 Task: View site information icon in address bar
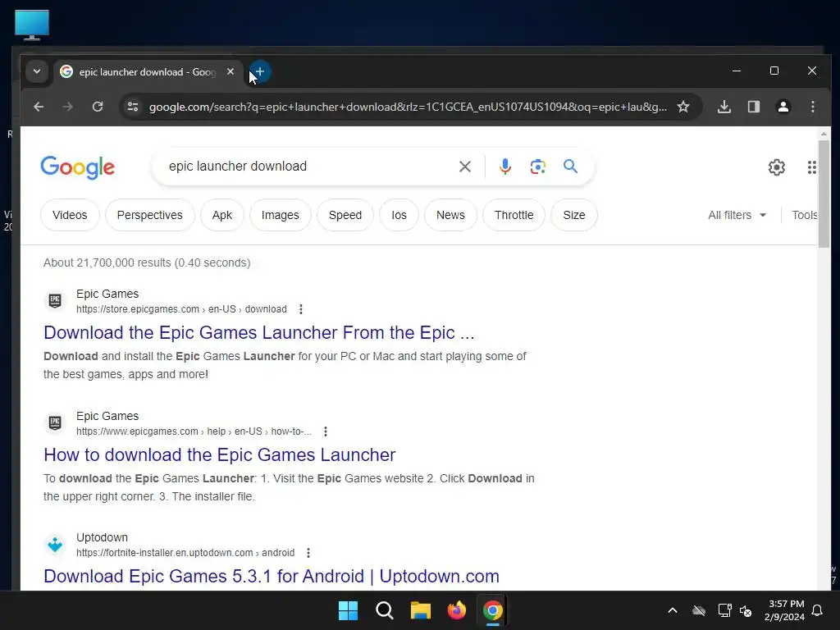coord(133,107)
